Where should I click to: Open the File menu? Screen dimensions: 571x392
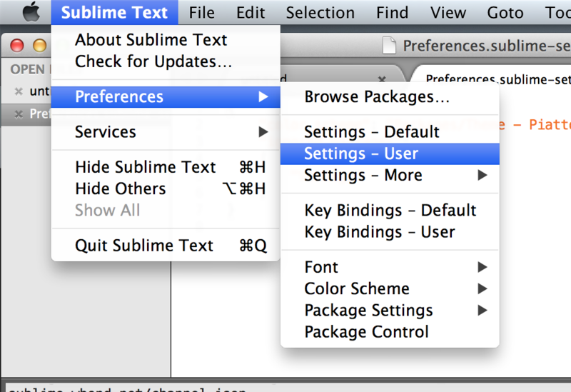point(201,13)
